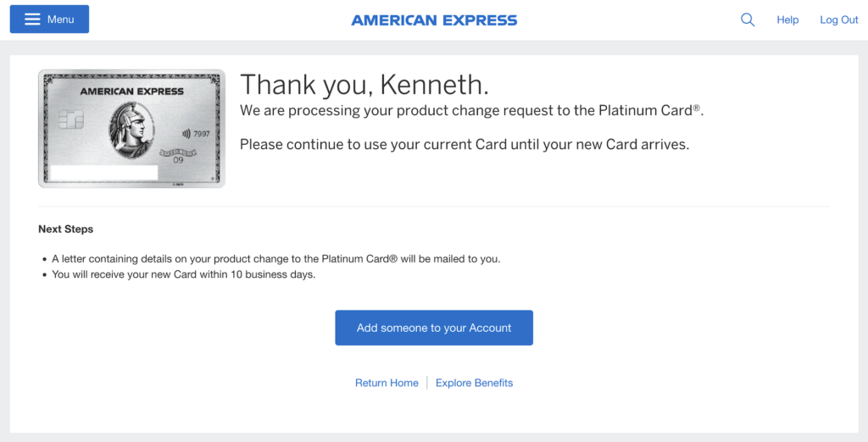Click the Next Steps heading
The height and width of the screenshot is (442, 868).
(66, 229)
